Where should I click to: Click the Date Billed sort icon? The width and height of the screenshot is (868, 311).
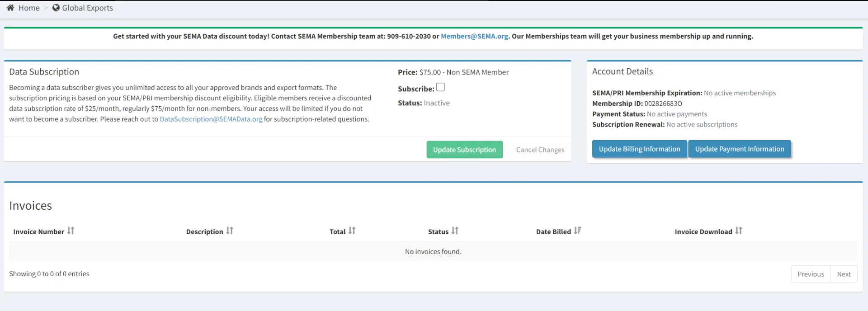coord(577,231)
